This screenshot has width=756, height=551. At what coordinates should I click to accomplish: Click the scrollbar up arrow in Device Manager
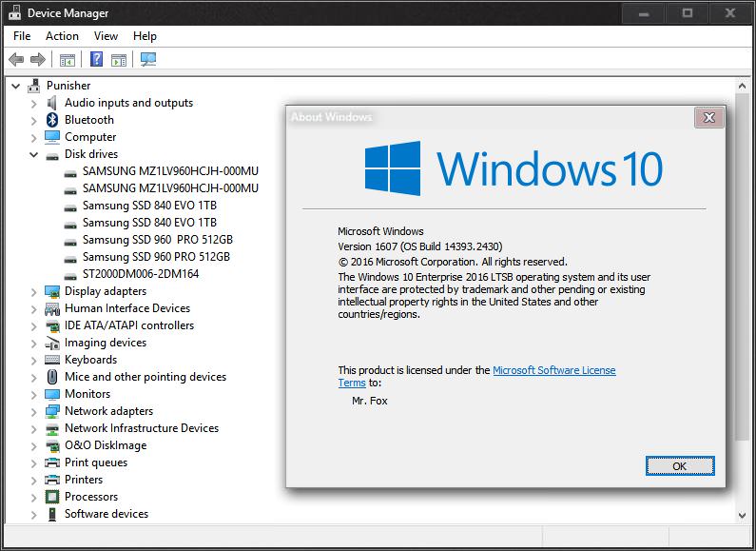pos(743,87)
